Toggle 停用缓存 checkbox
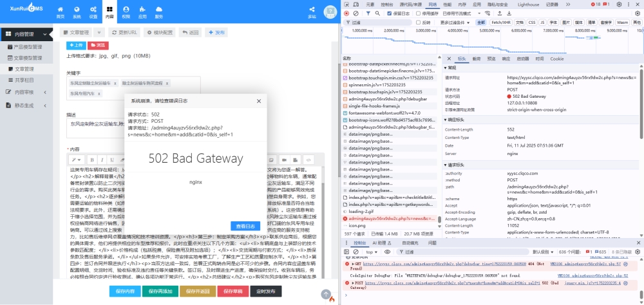Image resolution: width=644 pixels, height=305 pixels. click(x=418, y=13)
